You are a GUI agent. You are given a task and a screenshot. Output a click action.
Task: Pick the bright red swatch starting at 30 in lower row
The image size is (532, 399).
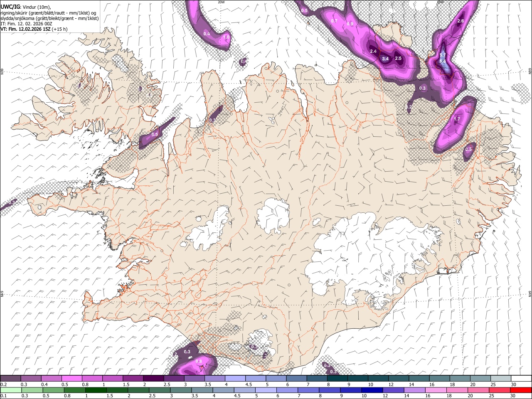[x=521, y=390]
